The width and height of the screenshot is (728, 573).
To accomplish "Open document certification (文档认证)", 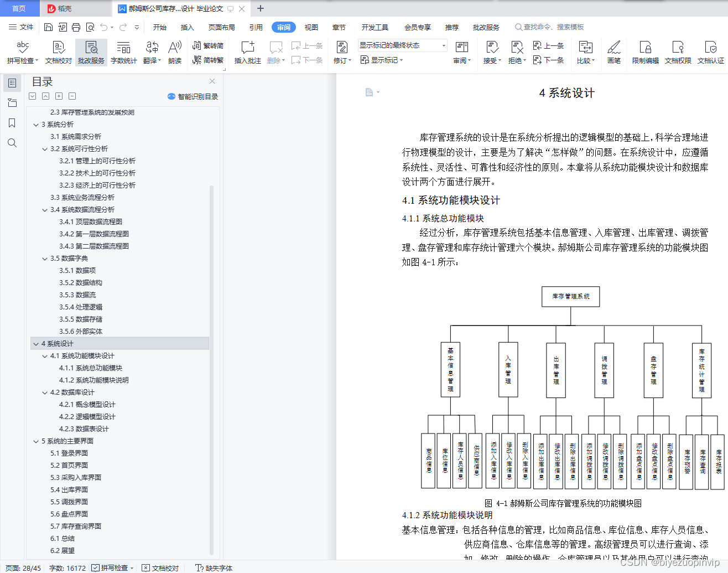I will click(710, 53).
